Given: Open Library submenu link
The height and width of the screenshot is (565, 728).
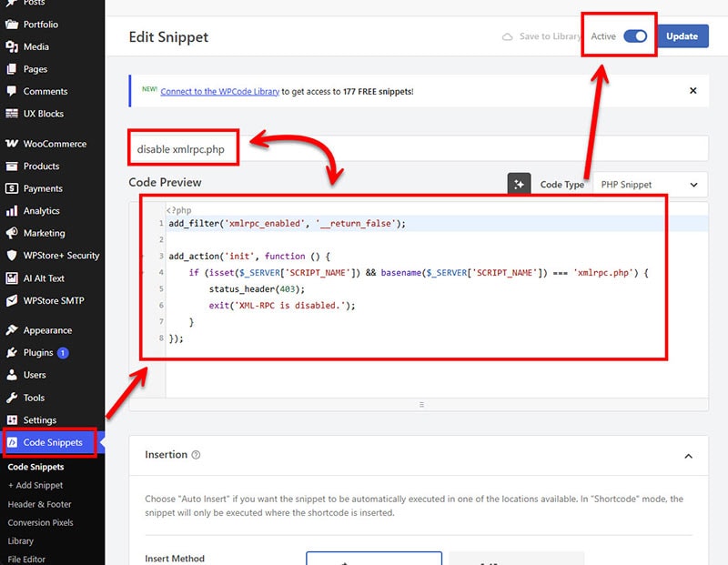Looking at the screenshot, I should click(20, 541).
